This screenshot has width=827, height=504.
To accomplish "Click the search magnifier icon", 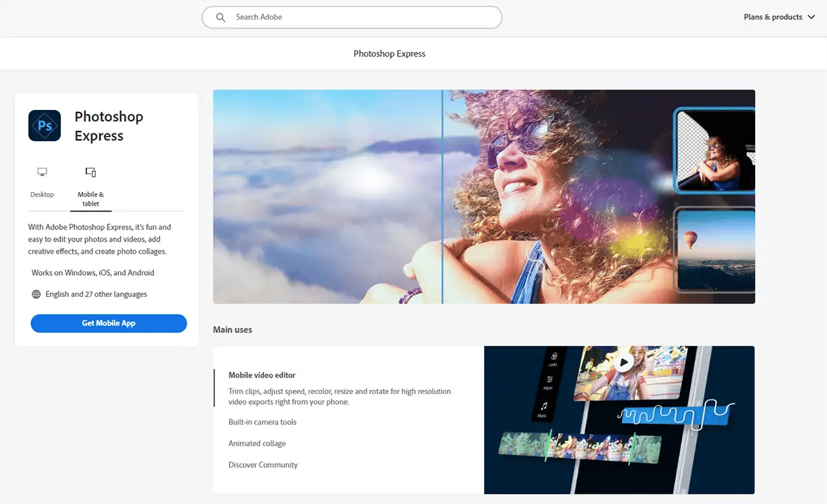I will (221, 17).
